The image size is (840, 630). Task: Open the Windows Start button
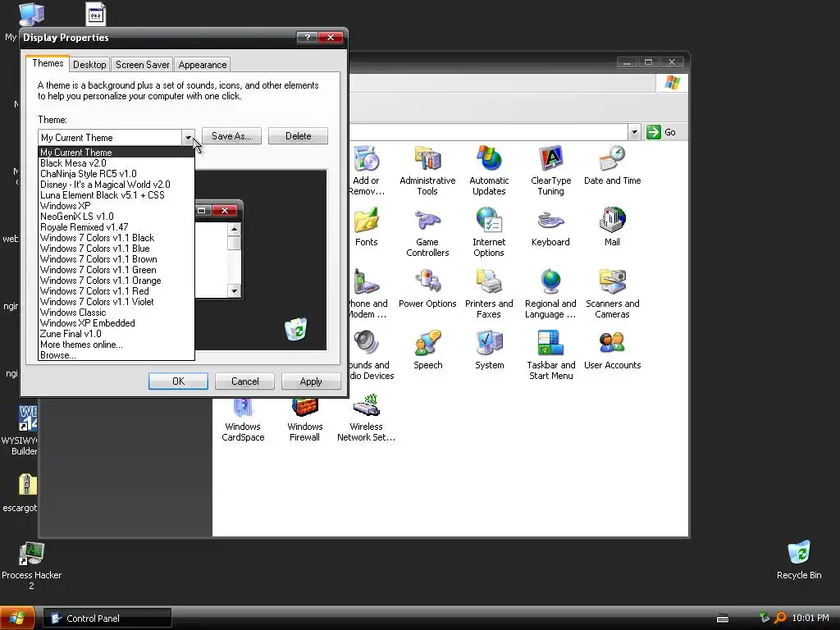(x=17, y=619)
